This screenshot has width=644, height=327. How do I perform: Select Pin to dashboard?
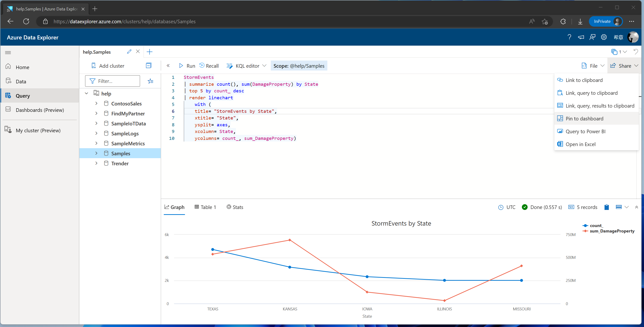pos(596,118)
